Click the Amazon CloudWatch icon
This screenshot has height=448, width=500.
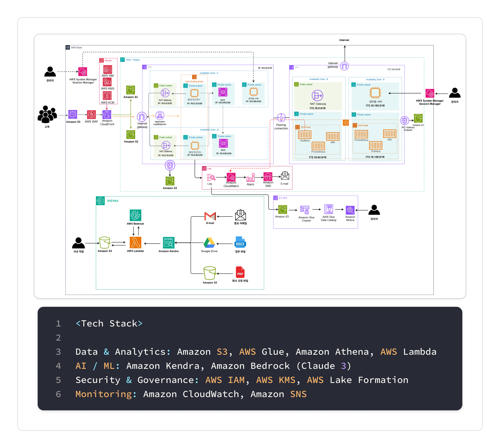[x=231, y=177]
